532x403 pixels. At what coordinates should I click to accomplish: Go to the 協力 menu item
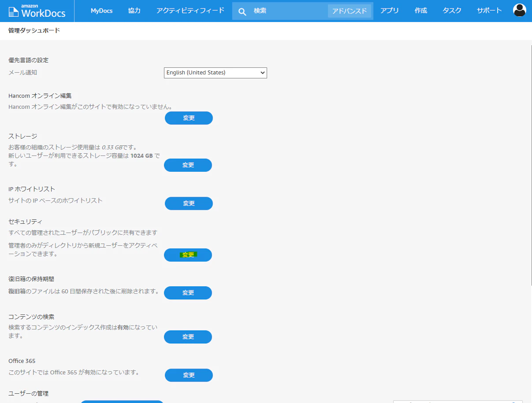tap(134, 11)
